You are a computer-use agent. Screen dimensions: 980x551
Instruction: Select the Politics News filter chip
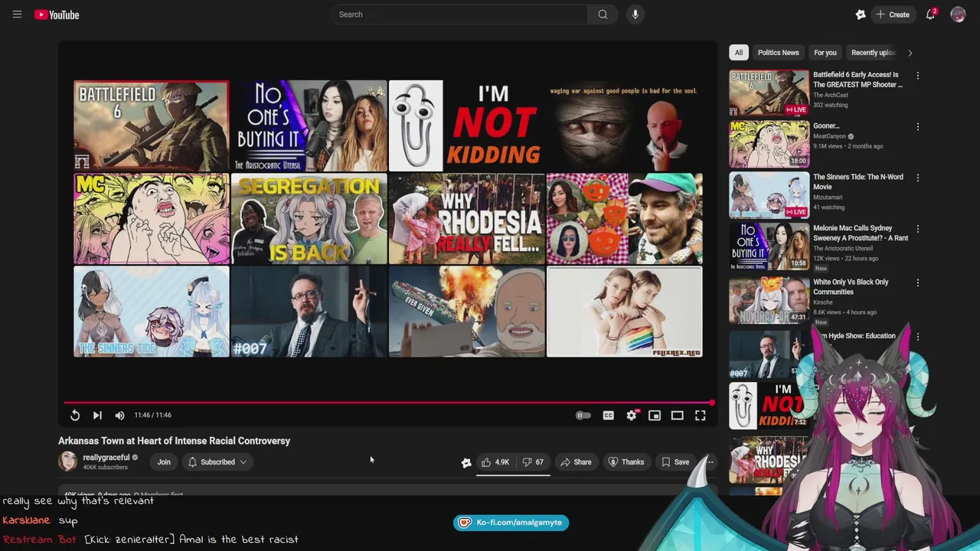click(778, 53)
